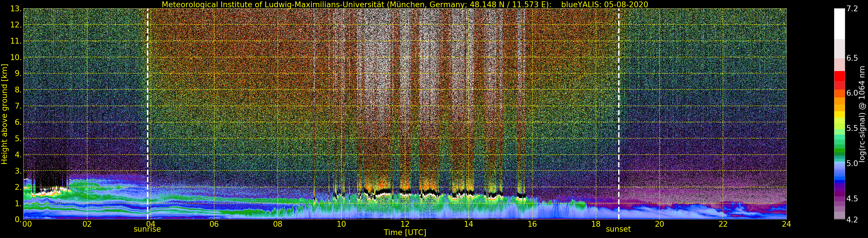Click the time axis tick label '22'

(723, 224)
